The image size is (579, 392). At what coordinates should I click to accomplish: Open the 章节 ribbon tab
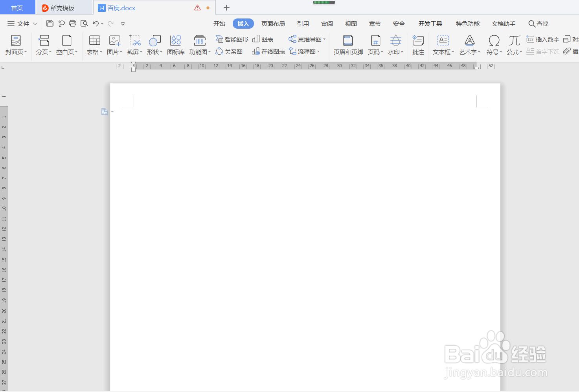pos(375,24)
